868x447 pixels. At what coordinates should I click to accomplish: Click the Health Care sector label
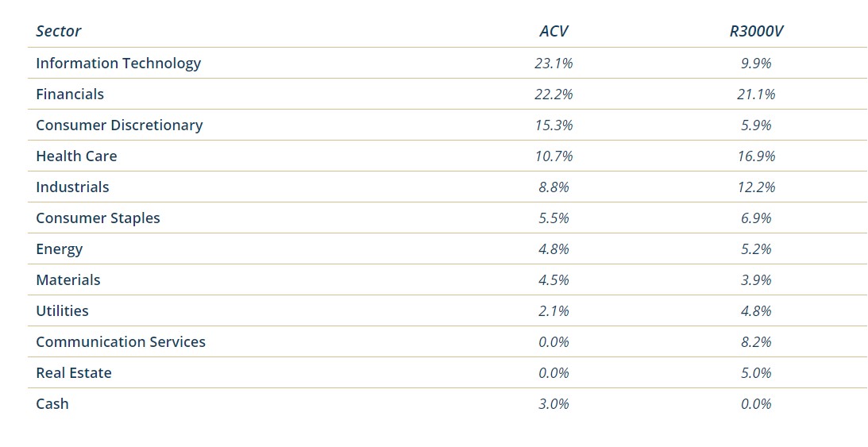click(x=76, y=156)
